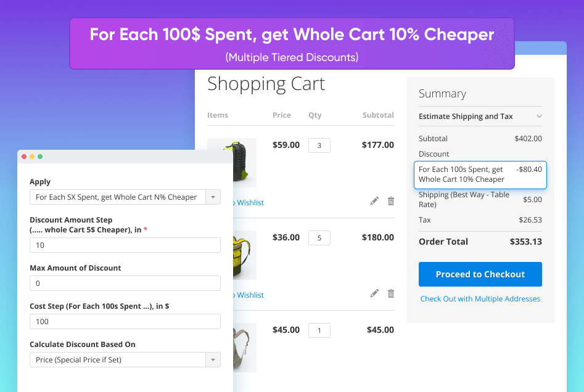Click the red close dot on the settings window

(25, 157)
